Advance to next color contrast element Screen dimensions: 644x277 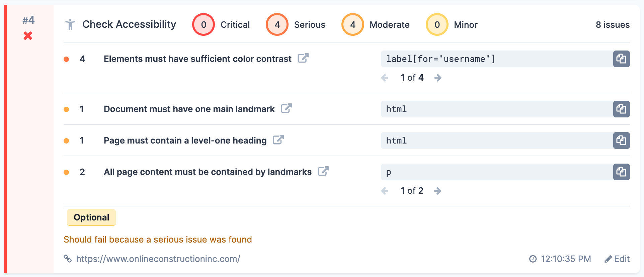point(438,78)
